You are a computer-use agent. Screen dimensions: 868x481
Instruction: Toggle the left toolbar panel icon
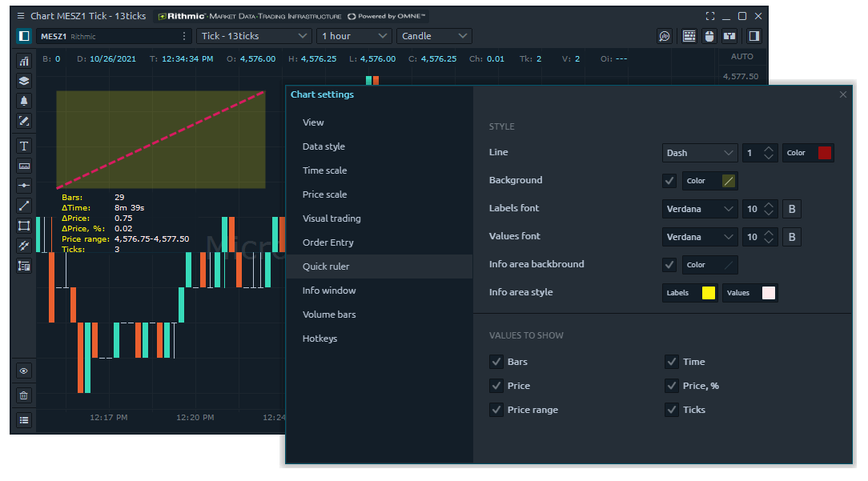click(24, 36)
